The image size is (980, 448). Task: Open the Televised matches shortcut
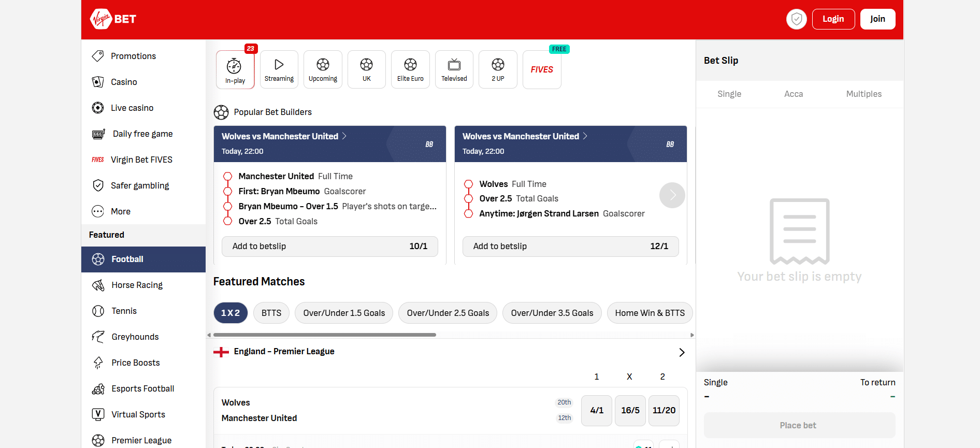pos(454,69)
